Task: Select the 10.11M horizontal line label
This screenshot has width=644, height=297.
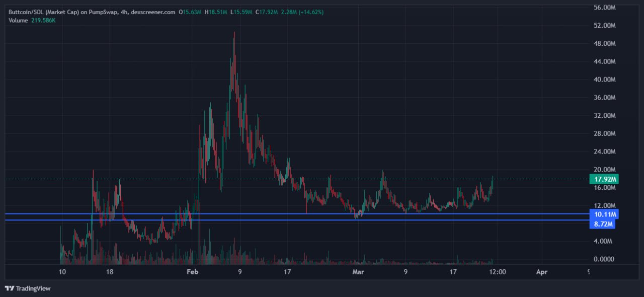Action: [603, 215]
